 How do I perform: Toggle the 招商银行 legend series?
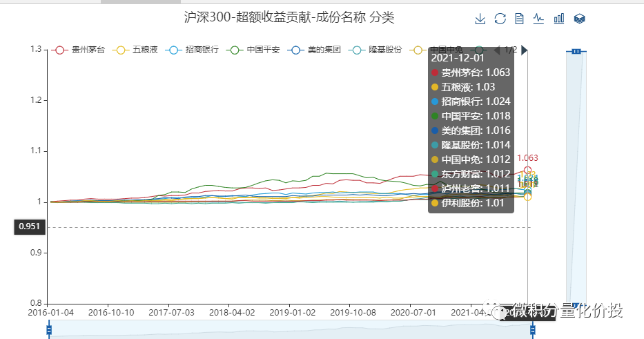pyautogui.click(x=193, y=50)
